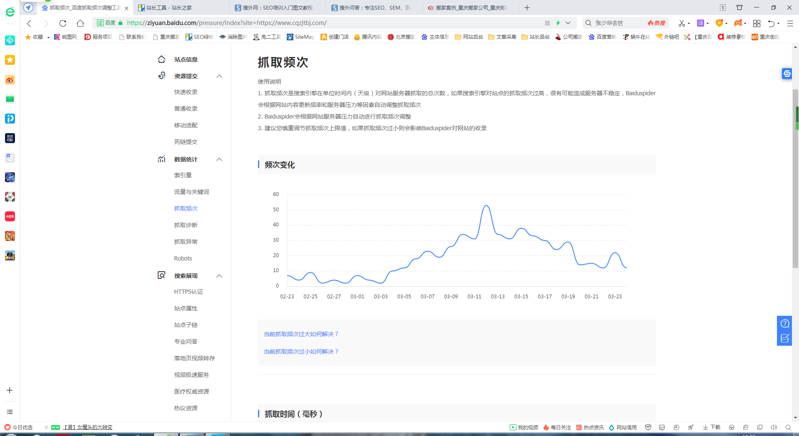The height and width of the screenshot is (436, 799).
Task: Click the browser home button
Action: pos(80,23)
